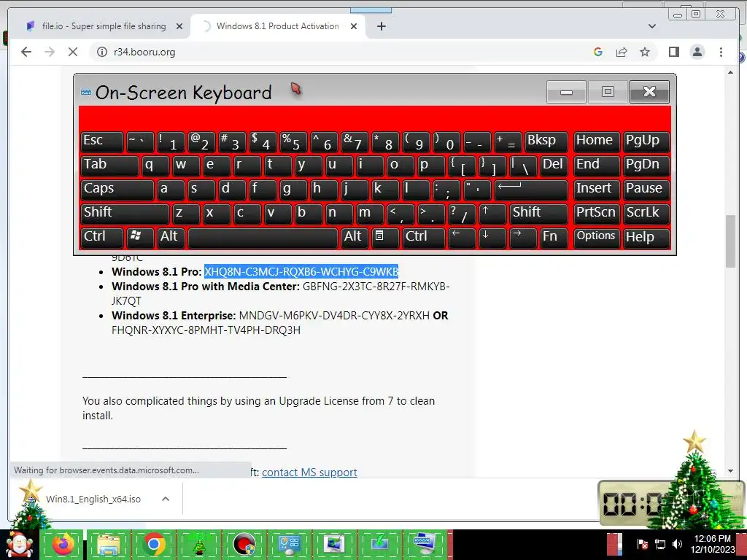Click the PrtScn key on On-Screen Keyboard
Viewport: 747px width, 560px height.
point(597,214)
